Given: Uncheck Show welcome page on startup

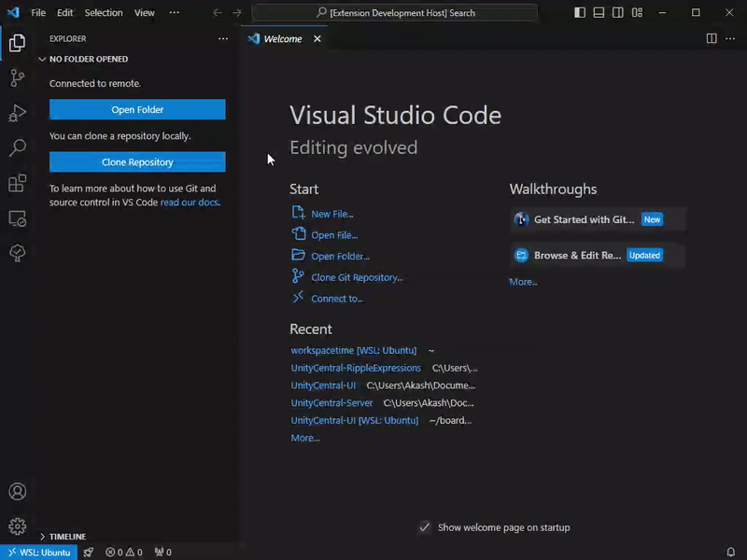Looking at the screenshot, I should [425, 527].
